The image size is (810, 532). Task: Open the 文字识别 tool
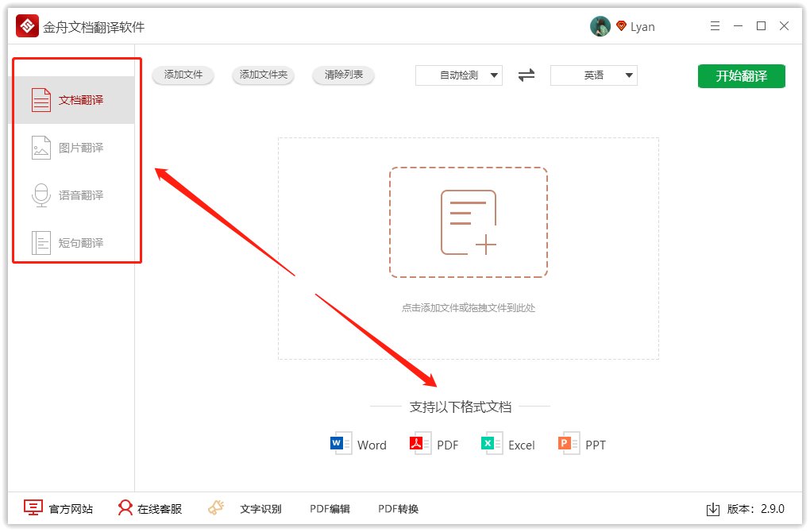(263, 507)
